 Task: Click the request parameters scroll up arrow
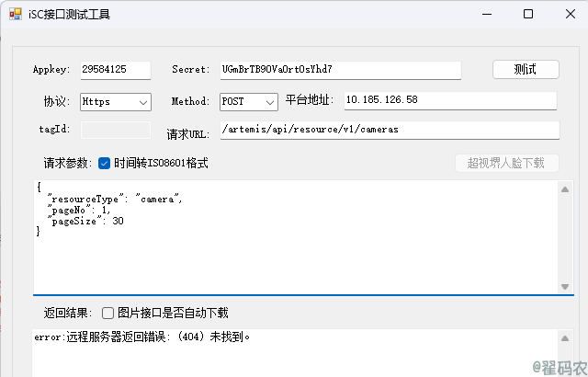565,189
